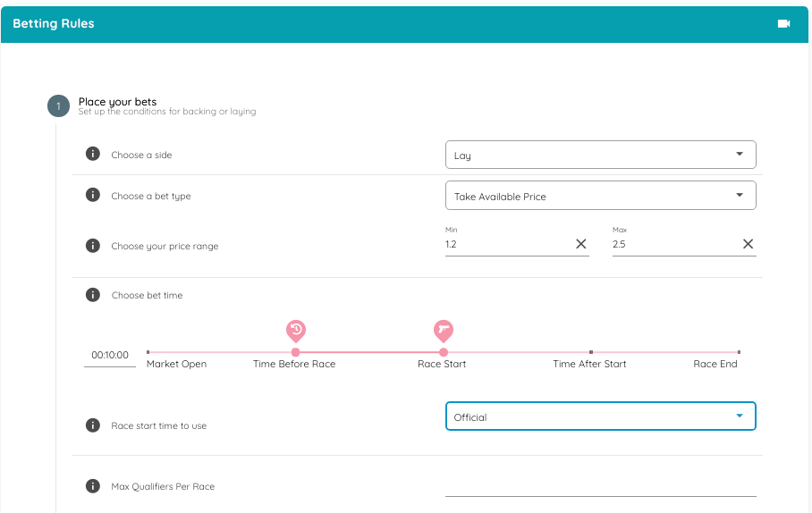Click info icon beside Choose your price range
The width and height of the screenshot is (812, 513).
tap(92, 245)
